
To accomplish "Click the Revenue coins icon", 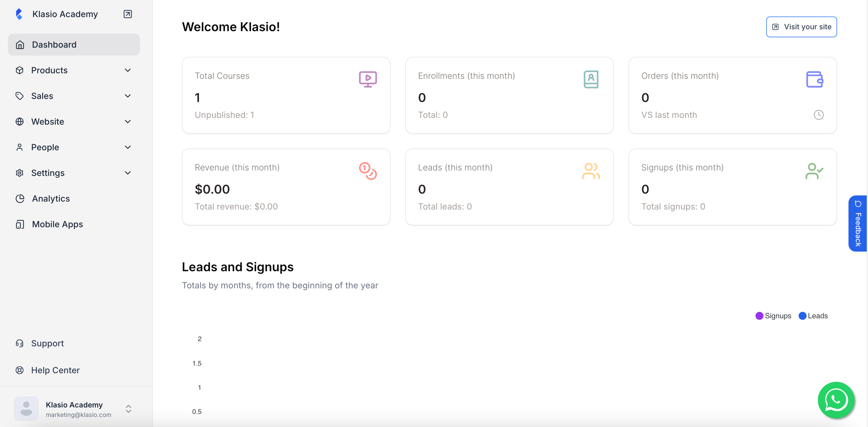I will point(368,171).
